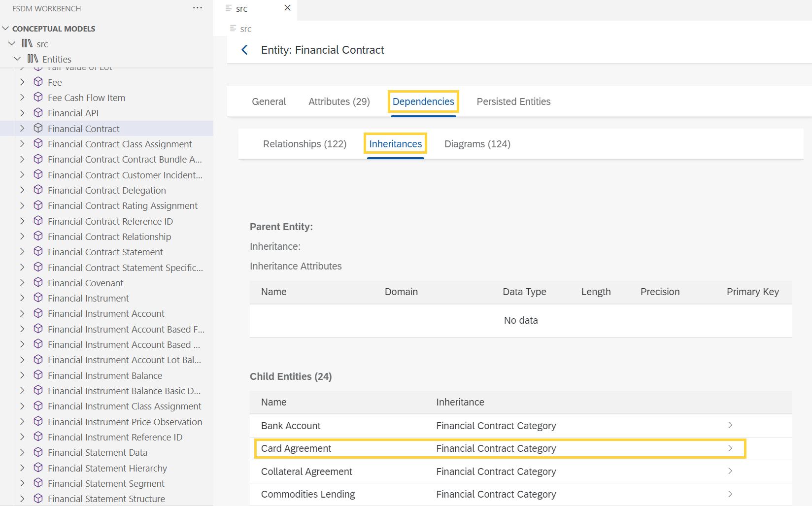This screenshot has height=506, width=812.
Task: Collapse the Entities folder
Action: pyautogui.click(x=17, y=59)
